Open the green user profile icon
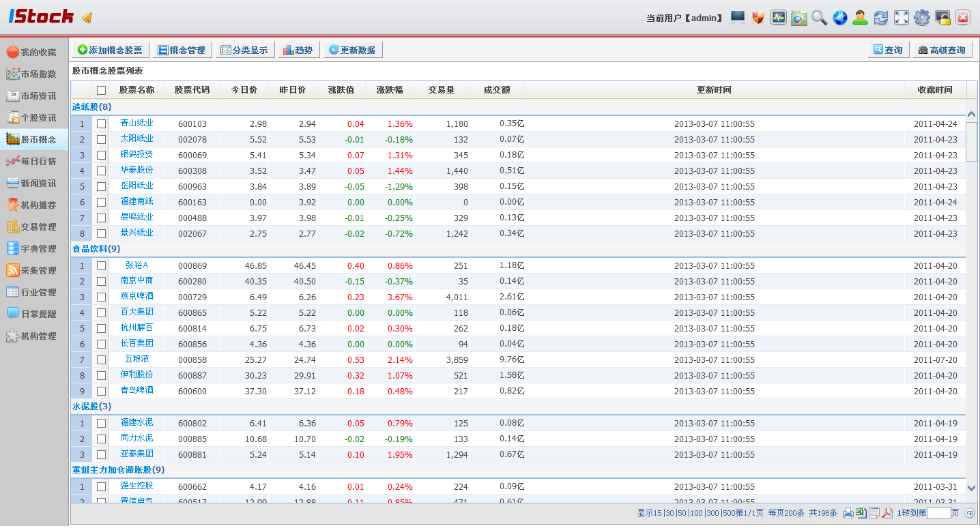 860,18
